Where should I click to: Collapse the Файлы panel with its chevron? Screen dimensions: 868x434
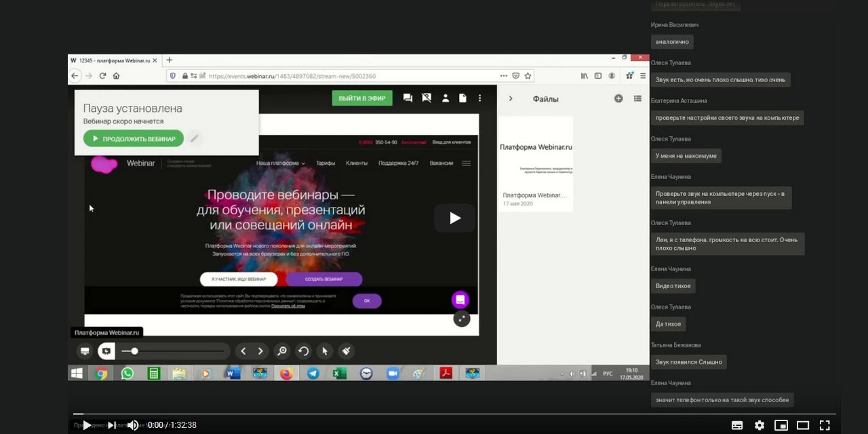(x=510, y=98)
